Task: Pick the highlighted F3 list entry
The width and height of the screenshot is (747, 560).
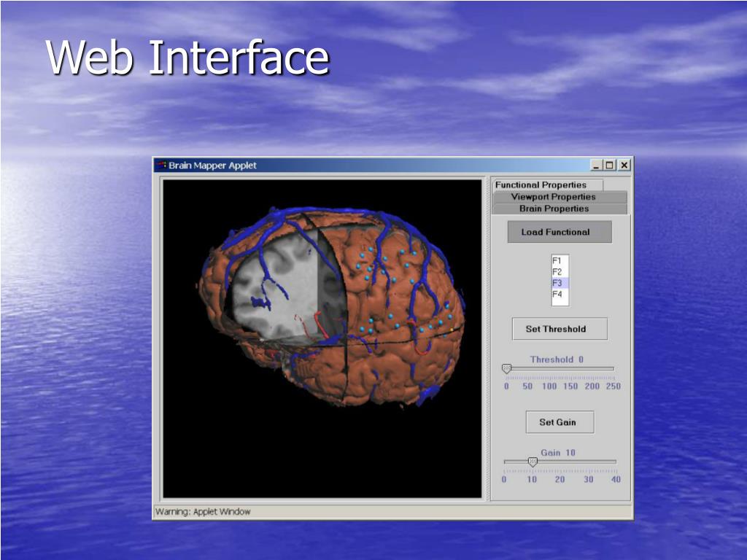Action: pyautogui.click(x=560, y=283)
